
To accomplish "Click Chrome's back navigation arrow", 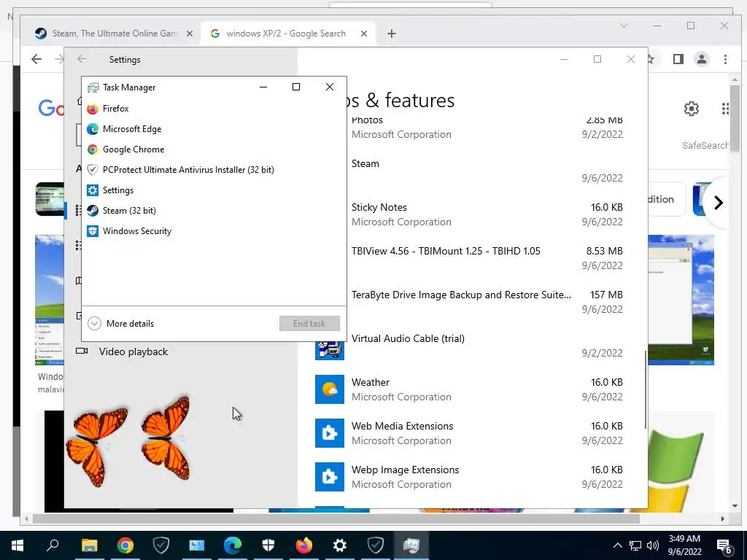I will [36, 59].
